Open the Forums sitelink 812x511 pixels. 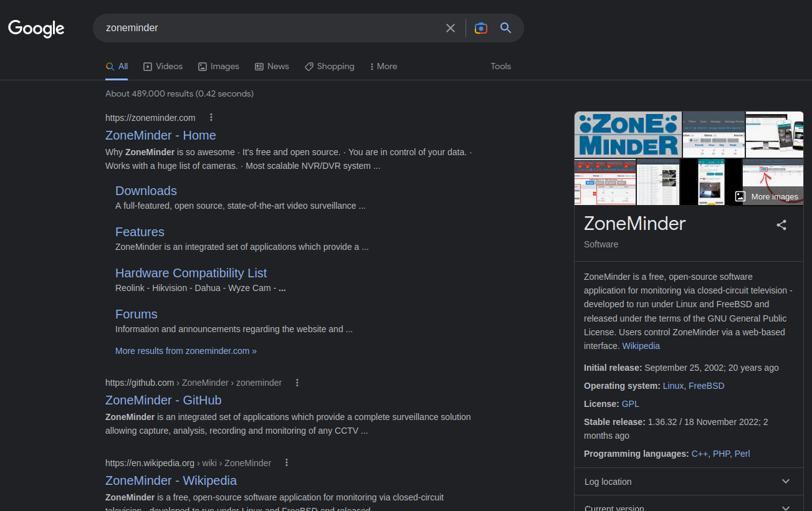pyautogui.click(x=136, y=314)
